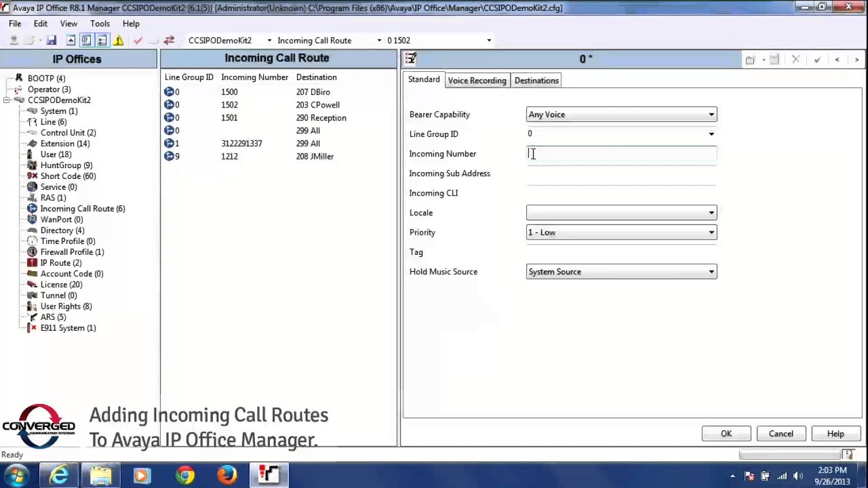Click the Create New Record icon in details pane
The image size is (868, 488).
click(750, 60)
